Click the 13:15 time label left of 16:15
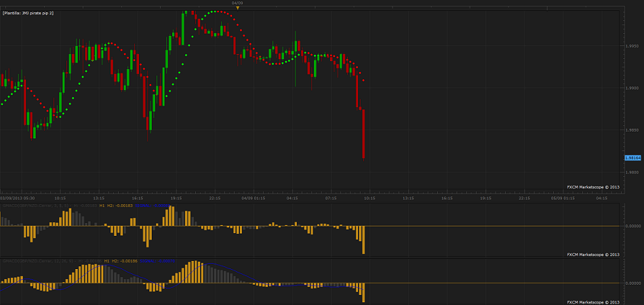Viewport: 644px width, 305px height. [x=100, y=199]
